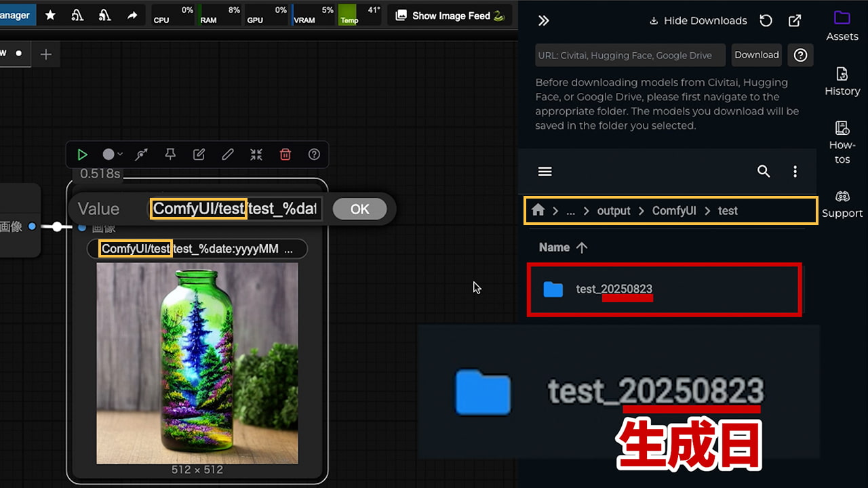Click the model URL input field

(x=630, y=56)
